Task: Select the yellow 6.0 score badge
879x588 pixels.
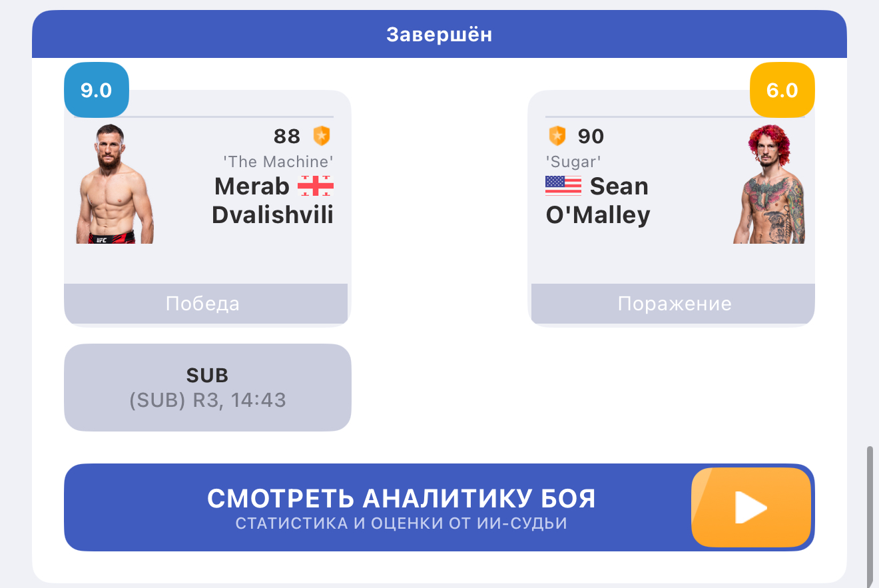Action: click(782, 90)
